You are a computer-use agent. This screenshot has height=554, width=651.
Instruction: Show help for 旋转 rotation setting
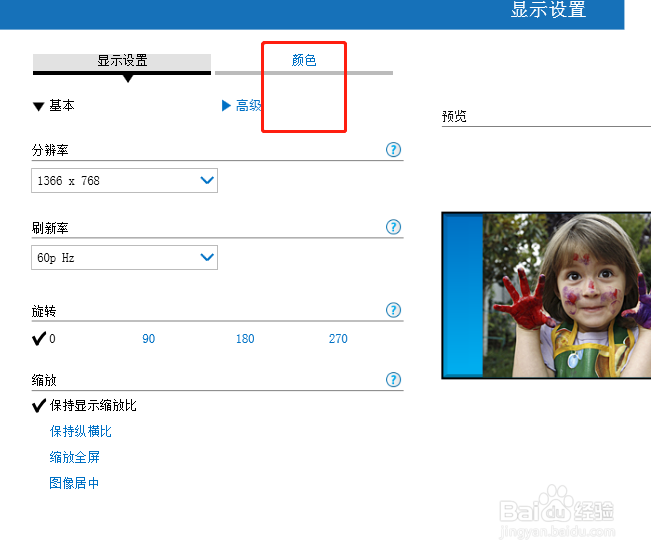pos(393,310)
